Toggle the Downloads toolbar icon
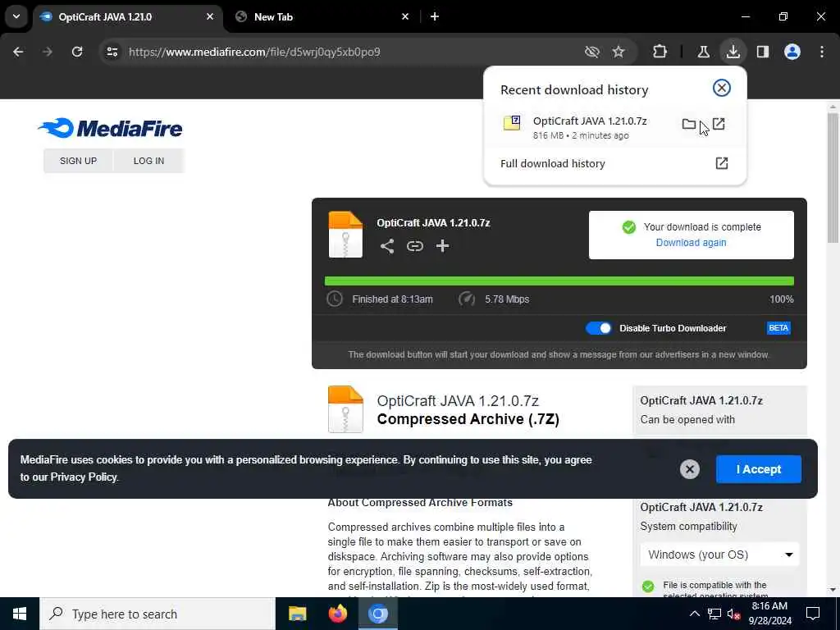The image size is (840, 630). click(733, 52)
